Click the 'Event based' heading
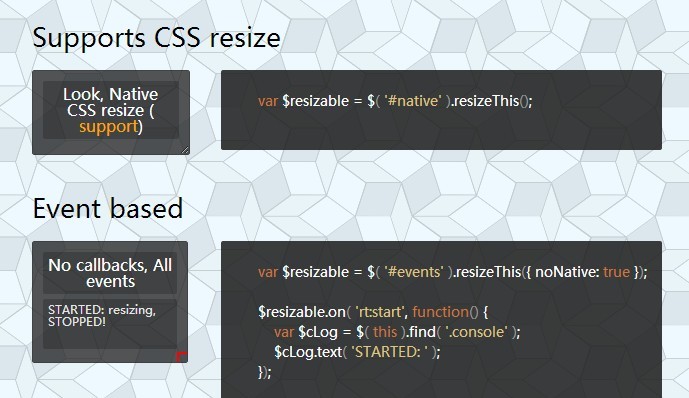The width and height of the screenshot is (689, 398). (108, 208)
